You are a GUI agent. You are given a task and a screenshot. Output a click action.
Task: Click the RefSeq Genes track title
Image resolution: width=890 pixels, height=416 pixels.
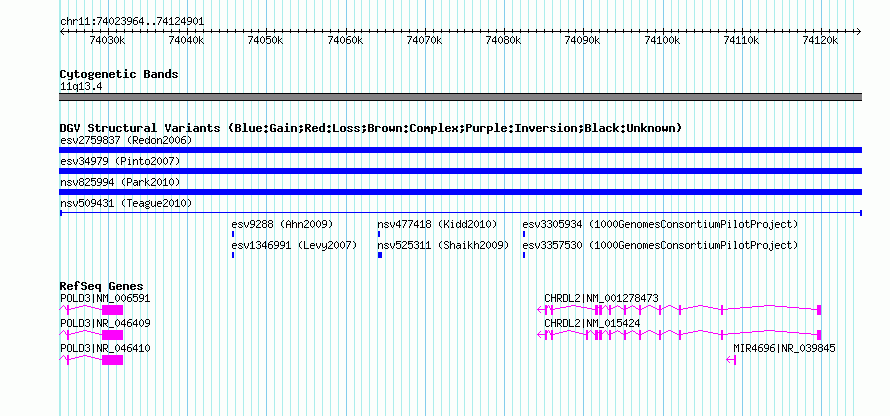[x=101, y=286]
